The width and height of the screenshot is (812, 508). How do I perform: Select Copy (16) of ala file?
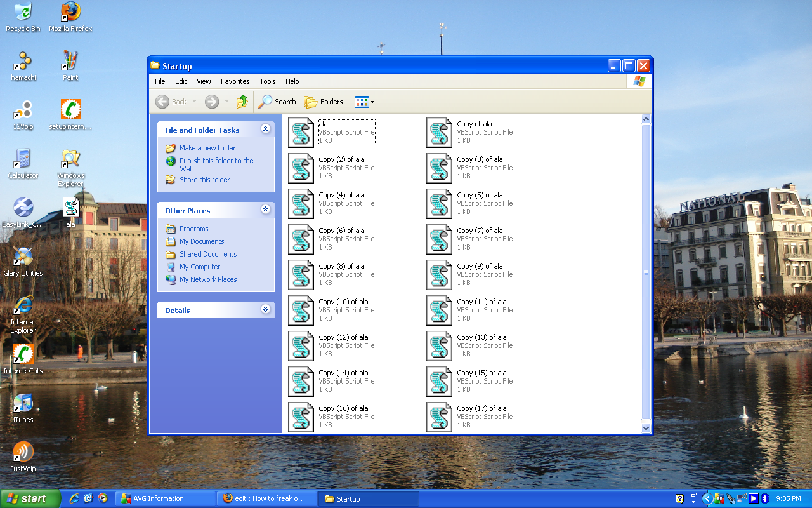tap(332, 417)
